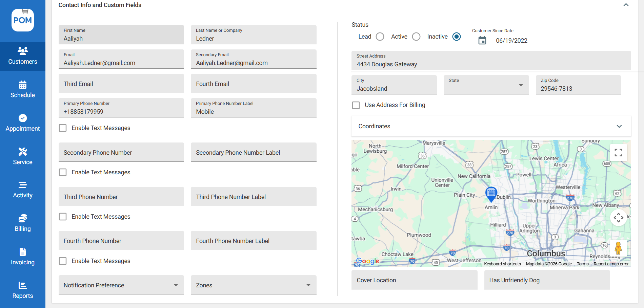View the Activity feed icon
644x308 pixels.
[x=22, y=185]
